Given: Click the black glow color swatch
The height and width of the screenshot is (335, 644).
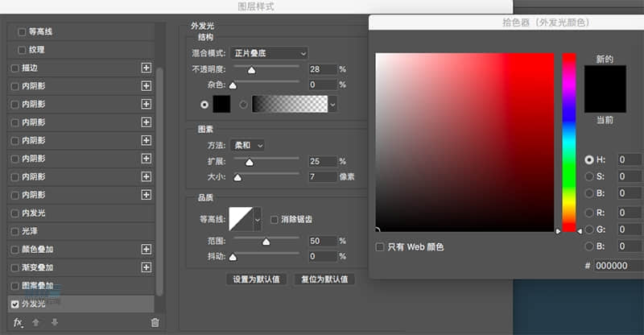Looking at the screenshot, I should (221, 105).
